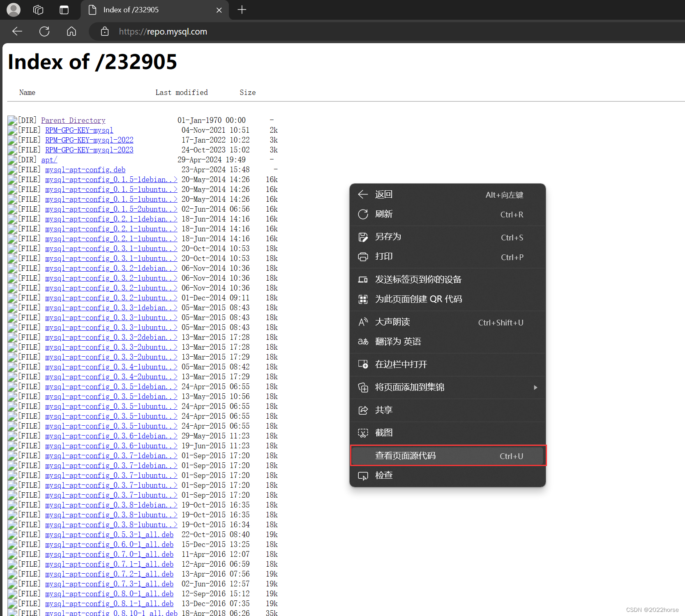Image resolution: width=685 pixels, height=616 pixels.
Task: Choose 共享 in the context menu
Action: coord(447,410)
